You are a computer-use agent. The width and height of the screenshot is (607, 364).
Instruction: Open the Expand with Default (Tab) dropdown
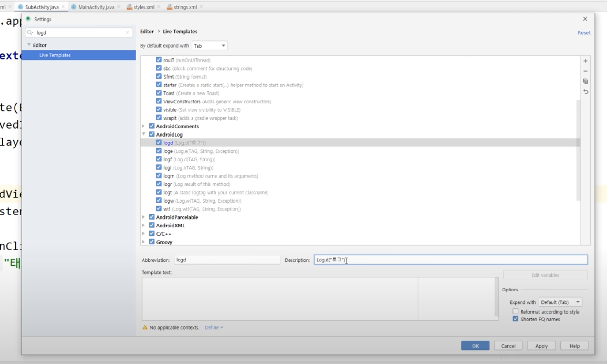coord(560,302)
